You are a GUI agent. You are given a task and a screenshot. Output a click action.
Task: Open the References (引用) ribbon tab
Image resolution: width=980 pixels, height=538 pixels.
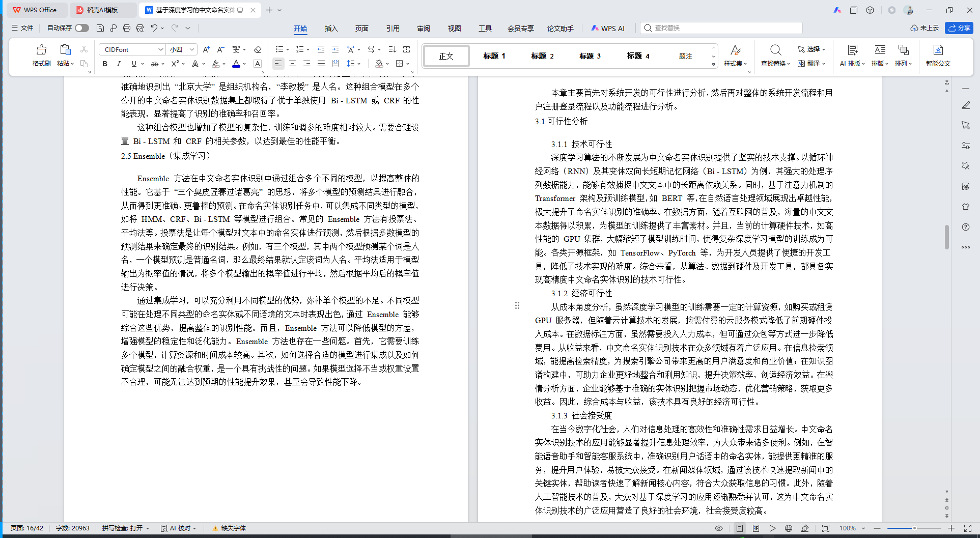(393, 29)
